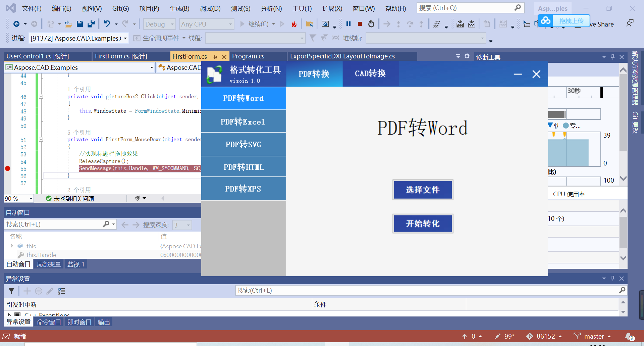Screen dimensions: 644x346
Task: Open find-in-files folder search icon
Action: pos(309,24)
